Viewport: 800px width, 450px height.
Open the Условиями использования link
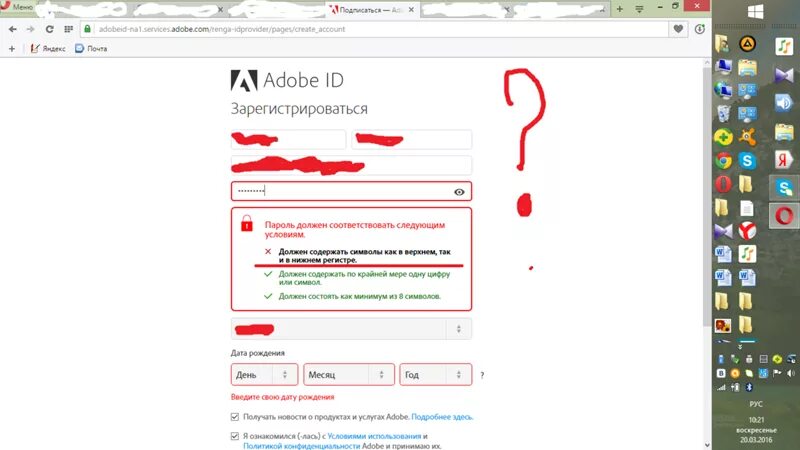coord(374,436)
